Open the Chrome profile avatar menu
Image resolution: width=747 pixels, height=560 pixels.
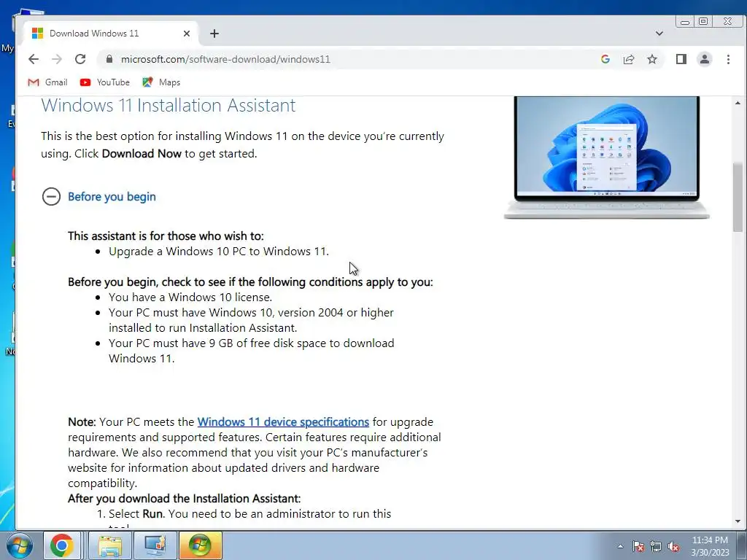tap(705, 59)
